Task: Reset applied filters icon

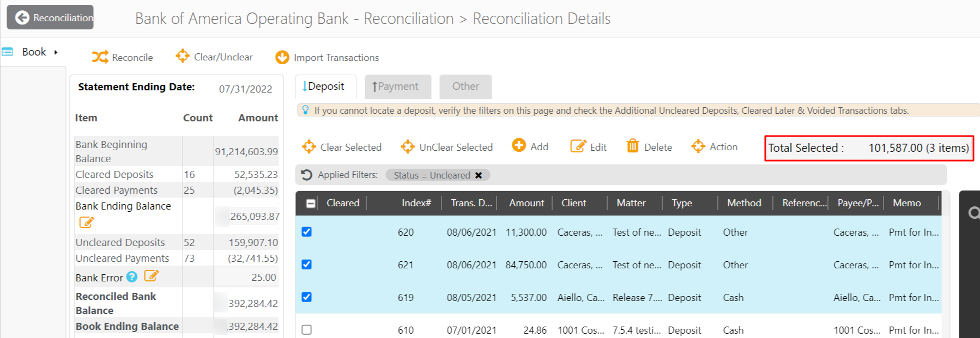Action: point(307,175)
